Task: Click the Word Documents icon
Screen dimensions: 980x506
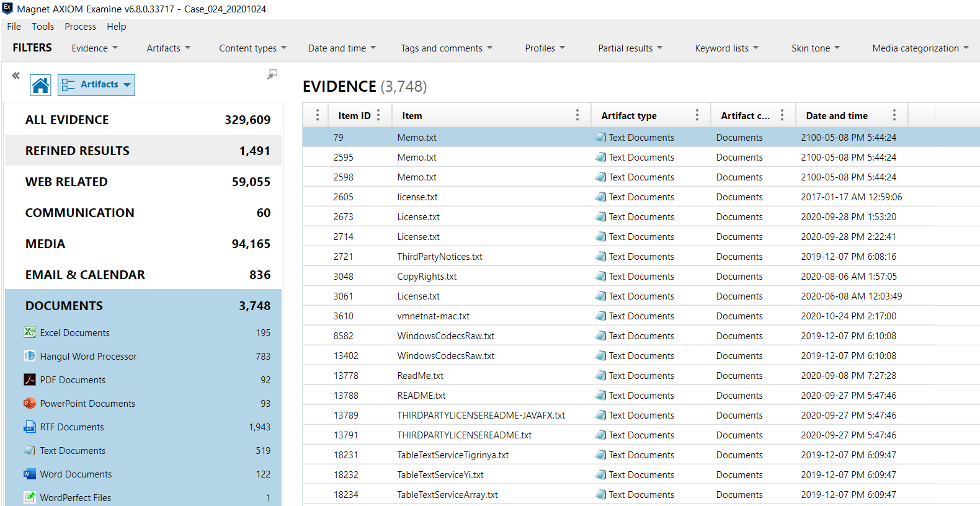Action: pos(29,474)
